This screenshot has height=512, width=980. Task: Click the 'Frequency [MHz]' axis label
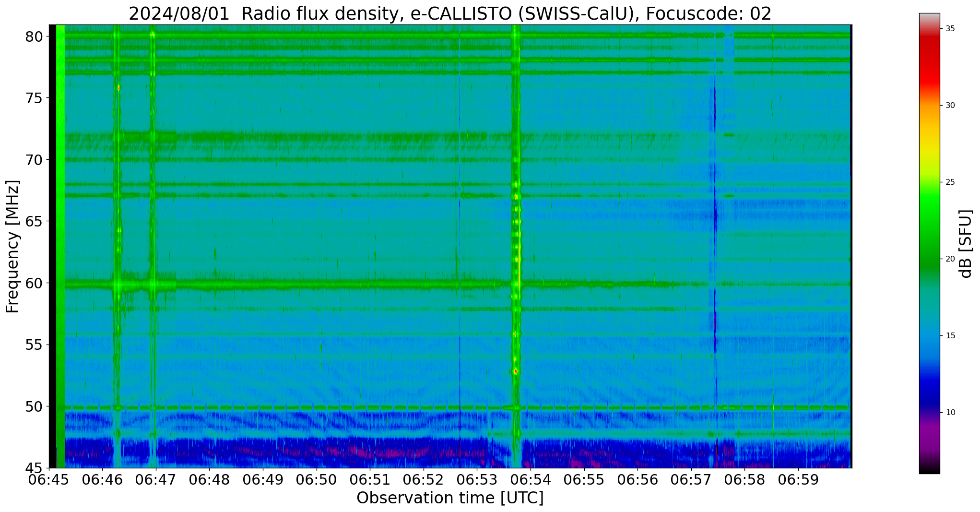[x=12, y=247]
